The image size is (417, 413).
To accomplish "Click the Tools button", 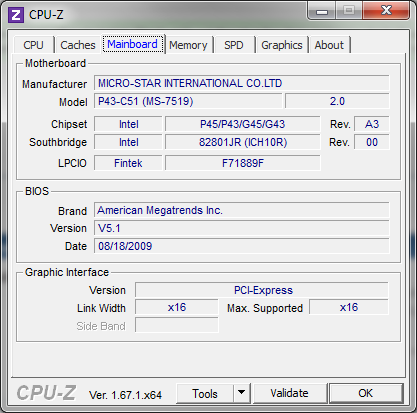I will (x=205, y=394).
